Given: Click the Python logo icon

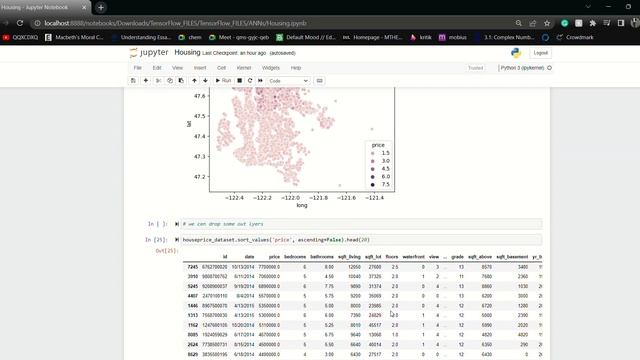Looking at the screenshot, I should click(x=516, y=53).
